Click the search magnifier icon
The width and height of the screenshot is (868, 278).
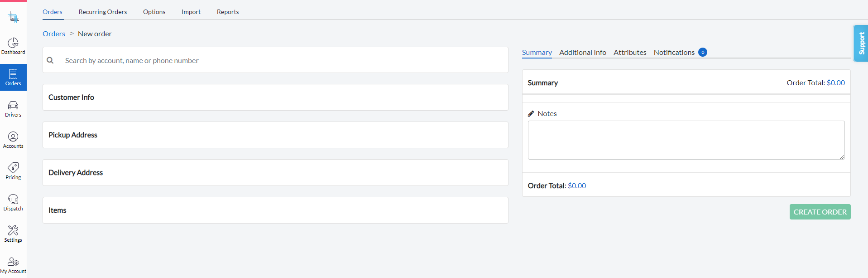pos(50,60)
